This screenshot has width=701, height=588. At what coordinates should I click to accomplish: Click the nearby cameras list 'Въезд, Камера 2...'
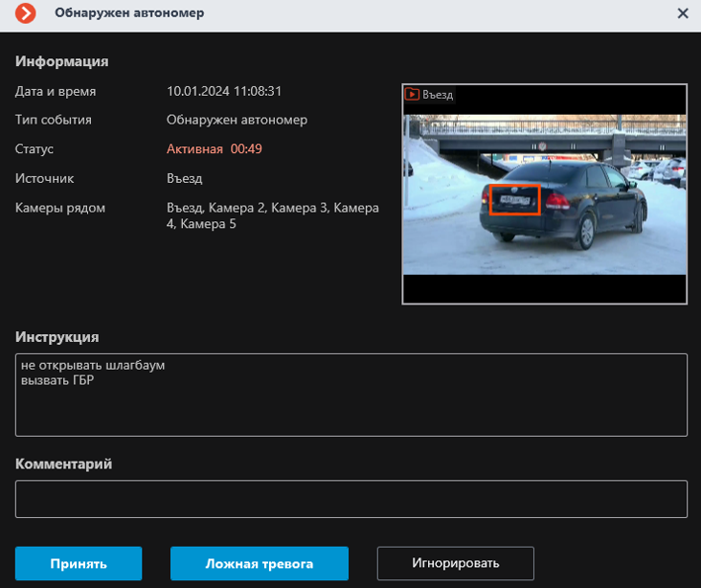[273, 215]
